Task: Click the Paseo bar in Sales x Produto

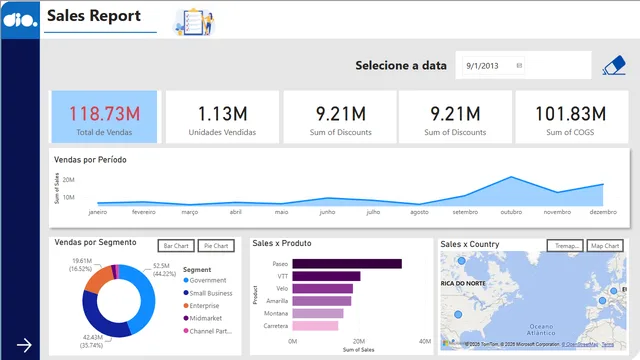Action: tap(347, 264)
